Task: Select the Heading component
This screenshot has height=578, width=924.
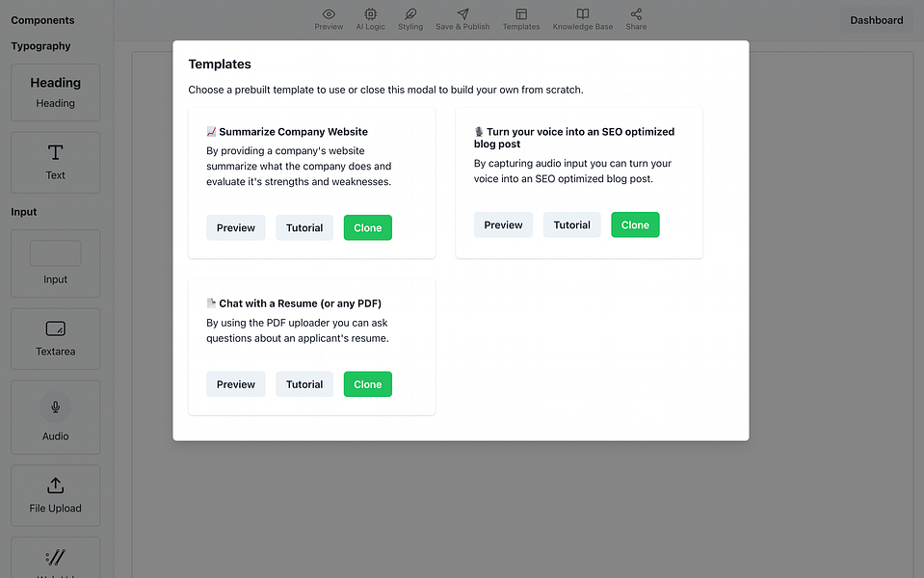Action: 55,92
